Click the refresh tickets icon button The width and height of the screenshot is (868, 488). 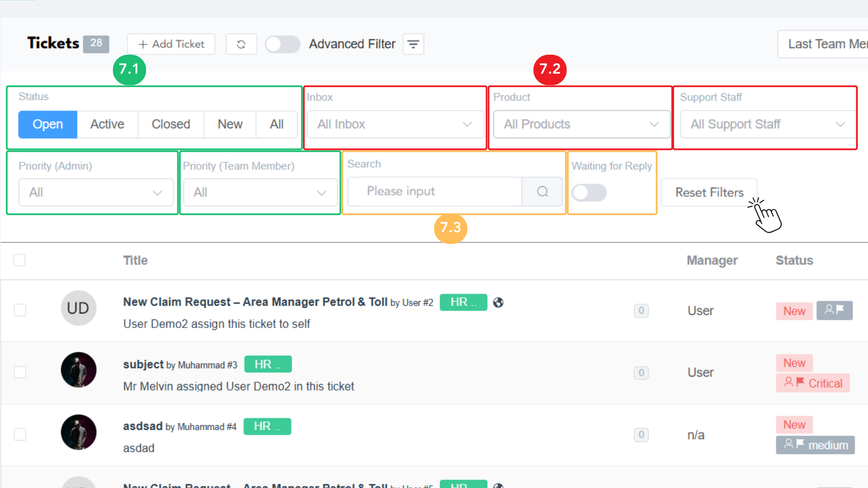tap(241, 44)
